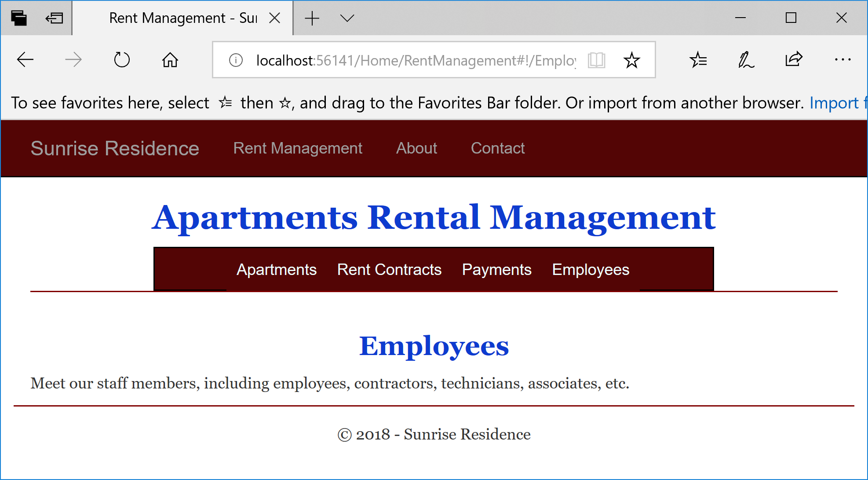The width and height of the screenshot is (868, 480).
Task: Open Reading view book icon
Action: coord(597,60)
